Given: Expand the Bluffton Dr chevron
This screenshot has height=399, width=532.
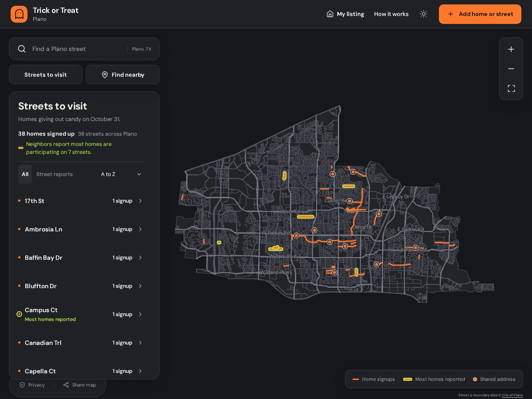Looking at the screenshot, I should [140, 286].
